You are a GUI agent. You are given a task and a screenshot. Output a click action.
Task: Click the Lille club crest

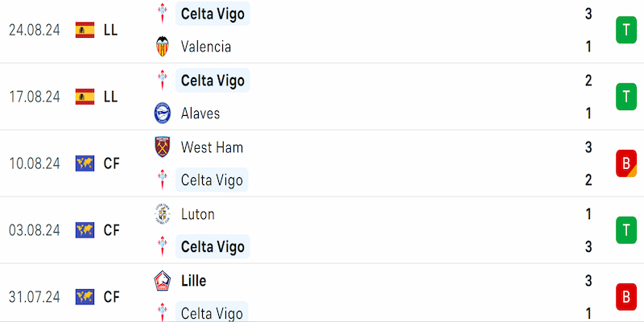pos(163,281)
